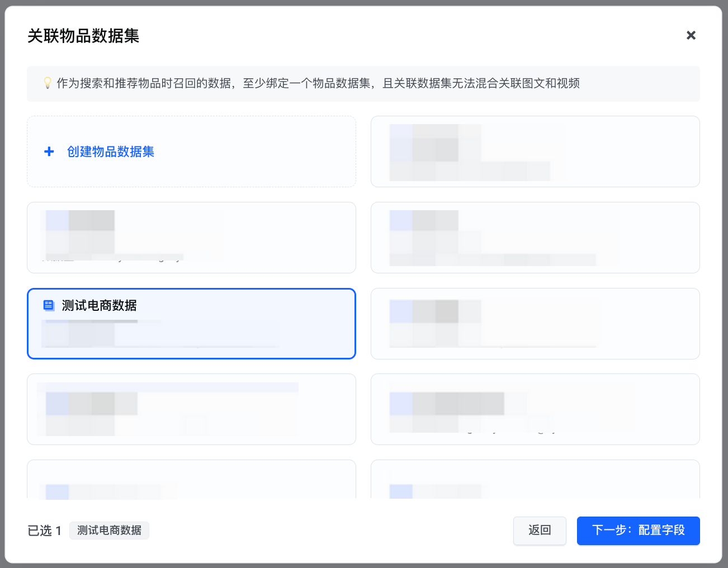Select blurred dataset card right of 测试电商数据

(x=535, y=324)
